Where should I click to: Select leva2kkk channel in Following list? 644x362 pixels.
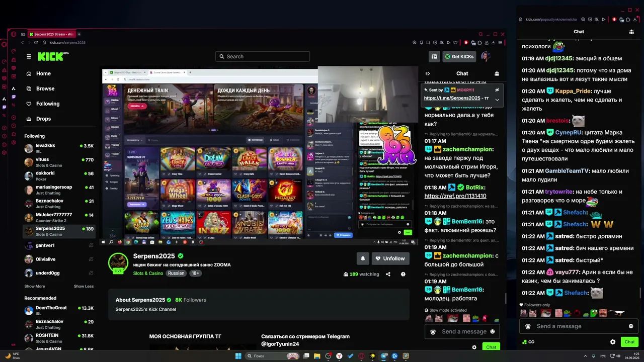pos(59,148)
